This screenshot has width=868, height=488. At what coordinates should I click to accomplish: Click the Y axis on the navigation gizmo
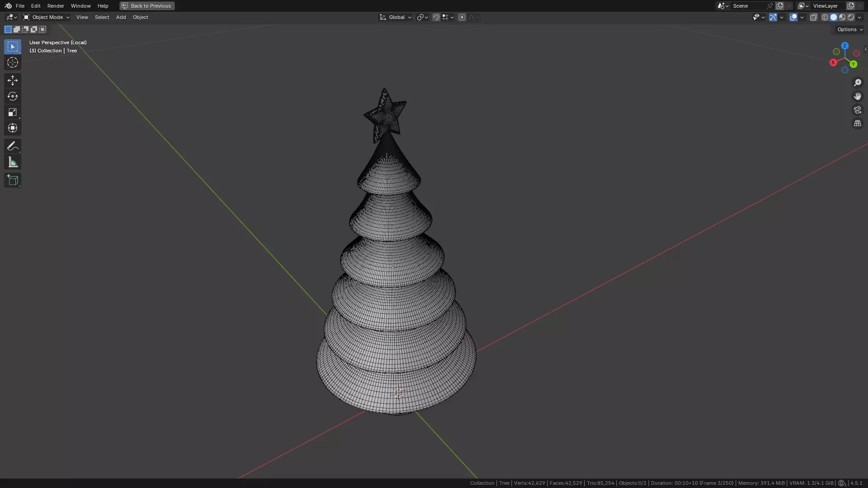(x=854, y=64)
